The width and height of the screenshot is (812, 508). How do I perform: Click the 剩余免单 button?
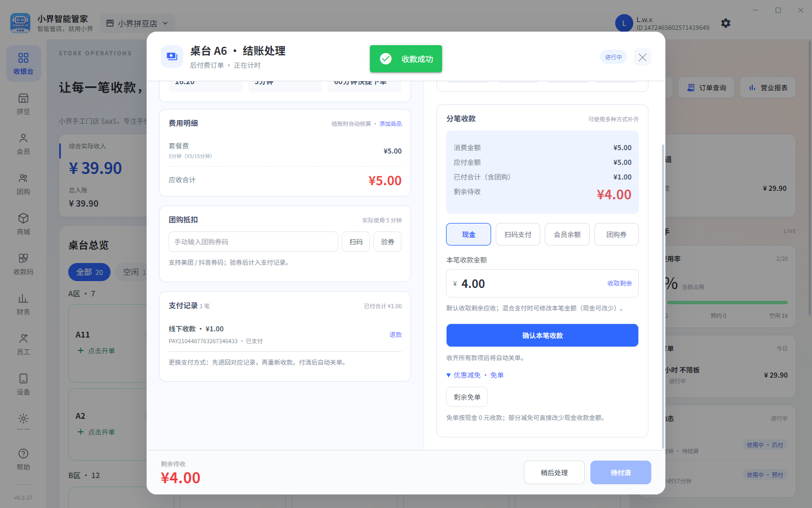[x=467, y=397]
